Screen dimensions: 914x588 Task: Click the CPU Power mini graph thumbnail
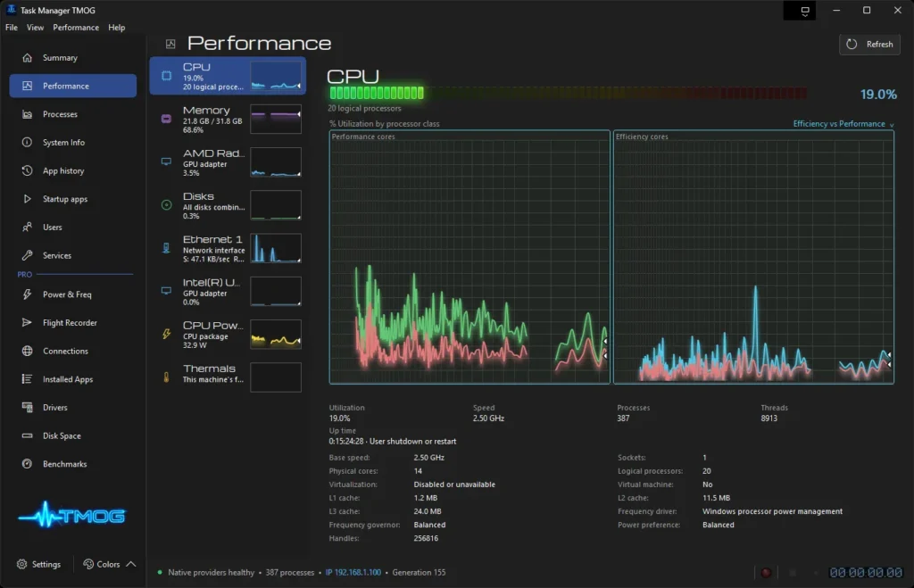point(276,334)
